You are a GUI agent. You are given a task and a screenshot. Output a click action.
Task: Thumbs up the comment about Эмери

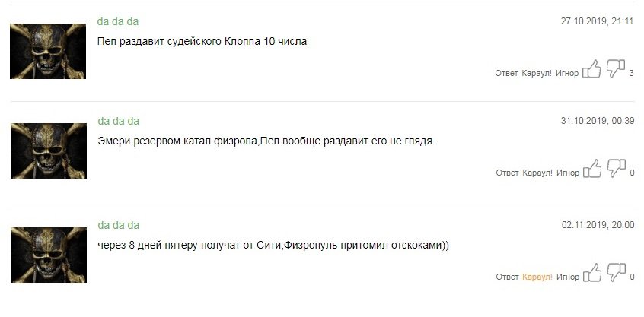[592, 169]
